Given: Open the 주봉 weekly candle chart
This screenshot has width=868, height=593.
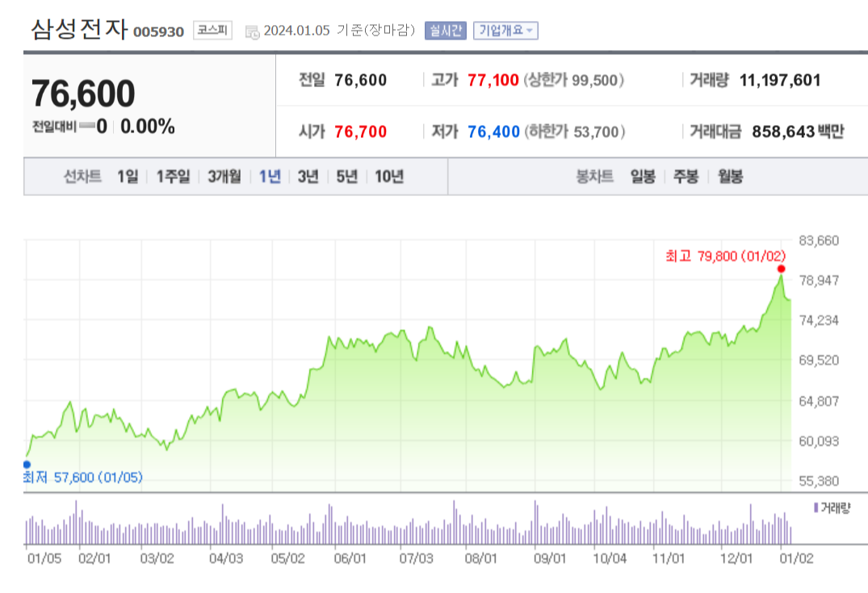Looking at the screenshot, I should (x=686, y=177).
